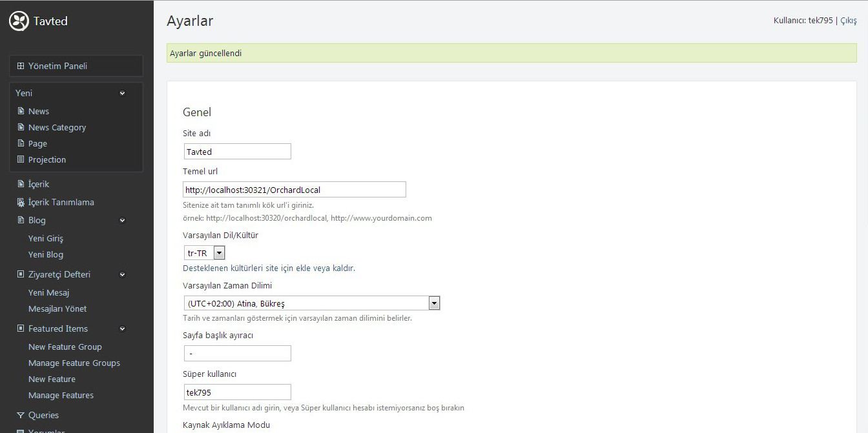This screenshot has width=868, height=433.
Task: Open the supported cultures add/remove link
Action: point(269,268)
